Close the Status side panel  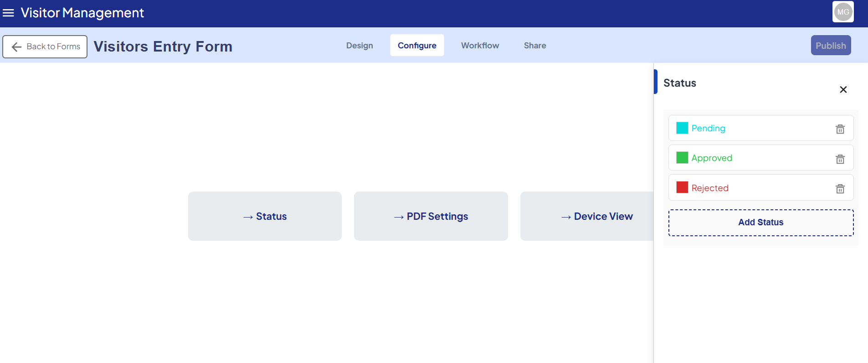pos(843,89)
